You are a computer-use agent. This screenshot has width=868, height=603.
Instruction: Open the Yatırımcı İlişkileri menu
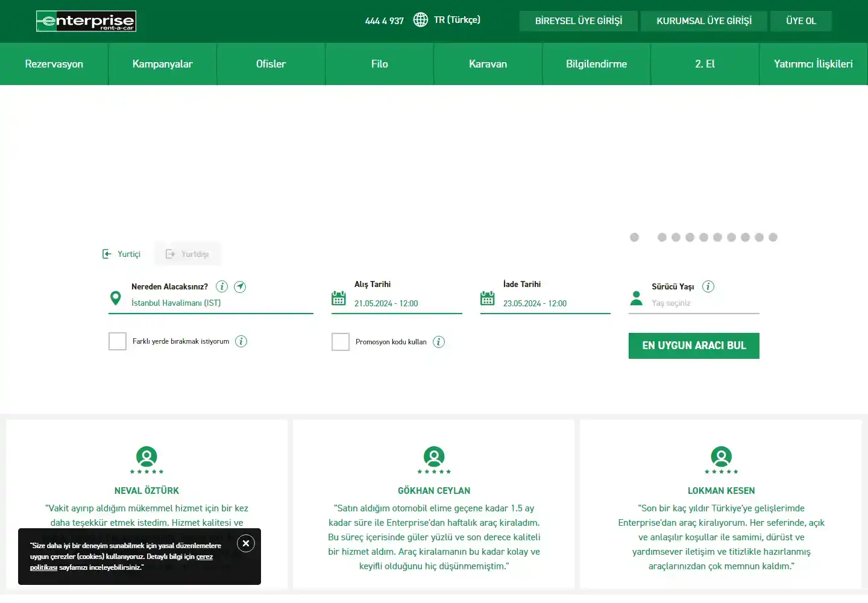click(814, 64)
